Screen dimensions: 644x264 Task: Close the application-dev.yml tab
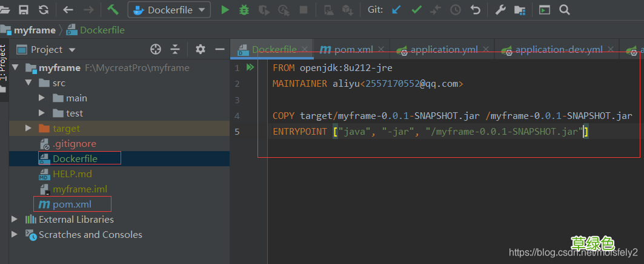(x=611, y=50)
